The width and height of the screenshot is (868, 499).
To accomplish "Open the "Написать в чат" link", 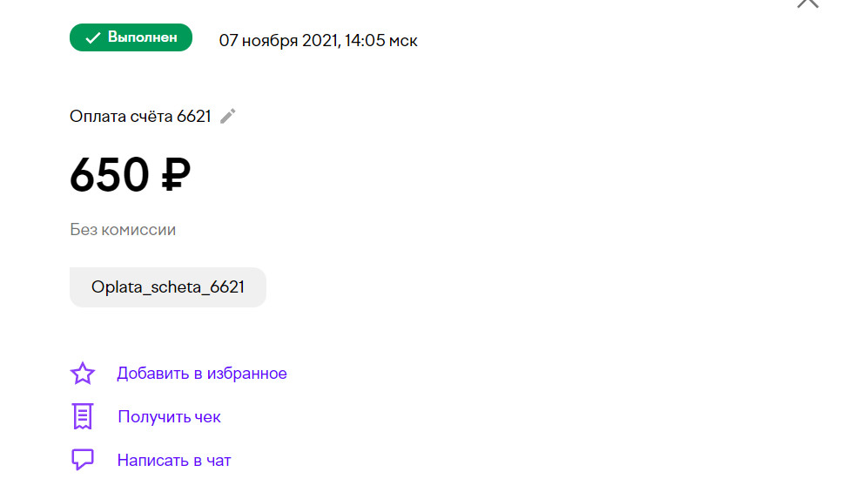I will [174, 460].
